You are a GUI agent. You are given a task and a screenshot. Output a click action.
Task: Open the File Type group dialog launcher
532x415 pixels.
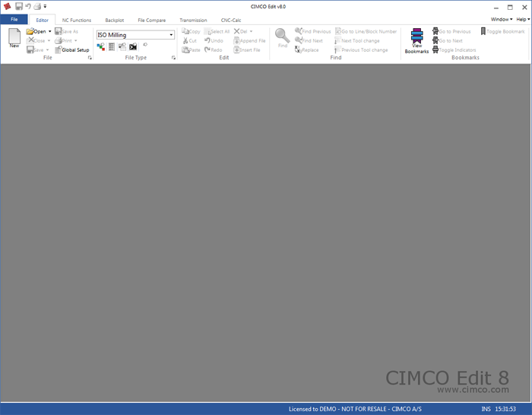pos(173,58)
